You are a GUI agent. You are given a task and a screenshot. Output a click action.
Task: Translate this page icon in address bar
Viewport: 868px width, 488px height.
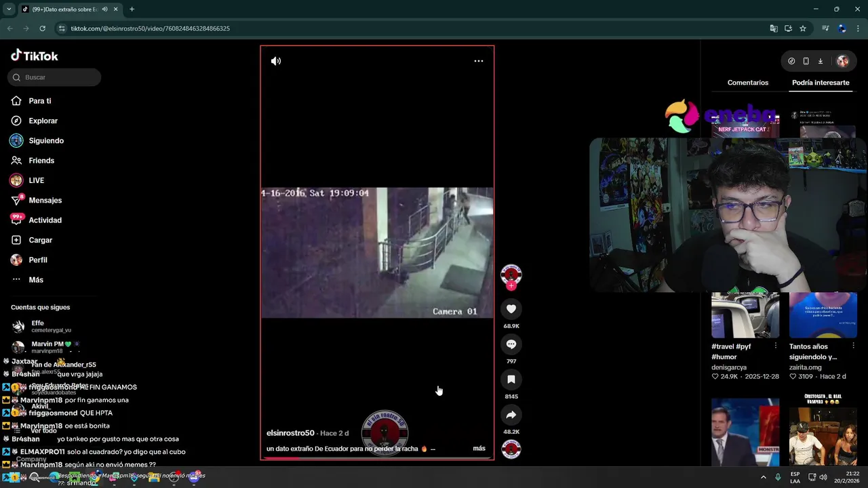(x=774, y=28)
